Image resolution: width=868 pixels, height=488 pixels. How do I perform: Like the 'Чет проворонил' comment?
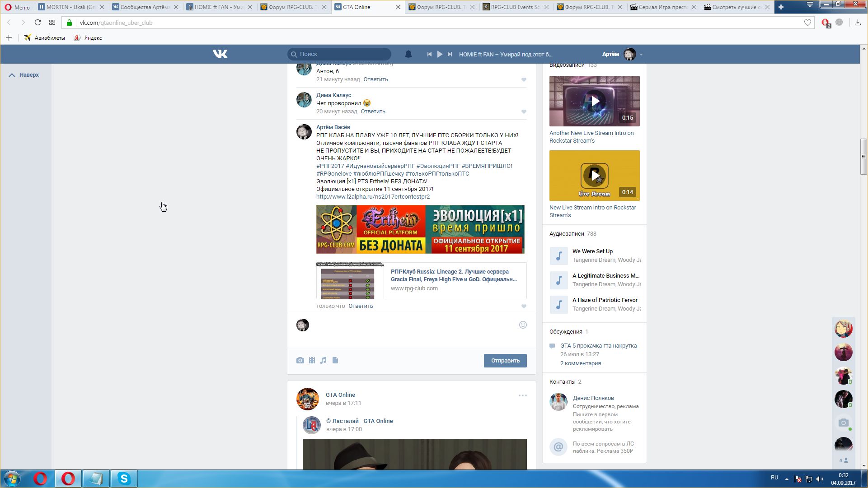click(x=524, y=112)
